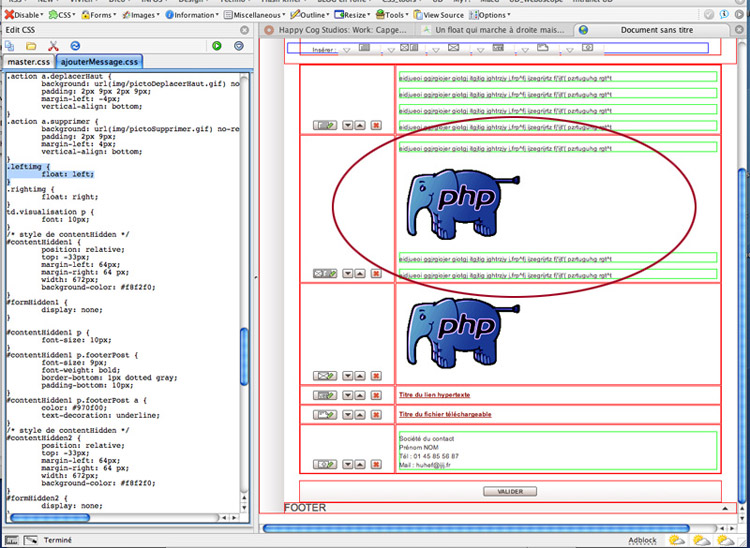Click the Adblock status bar item

coord(642,540)
